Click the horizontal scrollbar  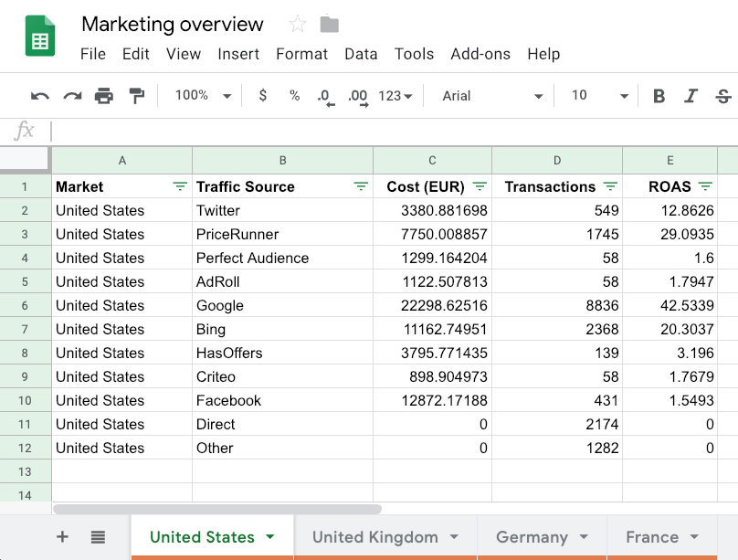point(217,509)
